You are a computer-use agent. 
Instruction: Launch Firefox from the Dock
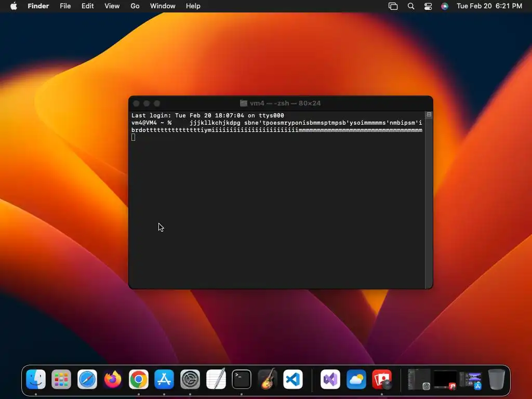(113, 379)
